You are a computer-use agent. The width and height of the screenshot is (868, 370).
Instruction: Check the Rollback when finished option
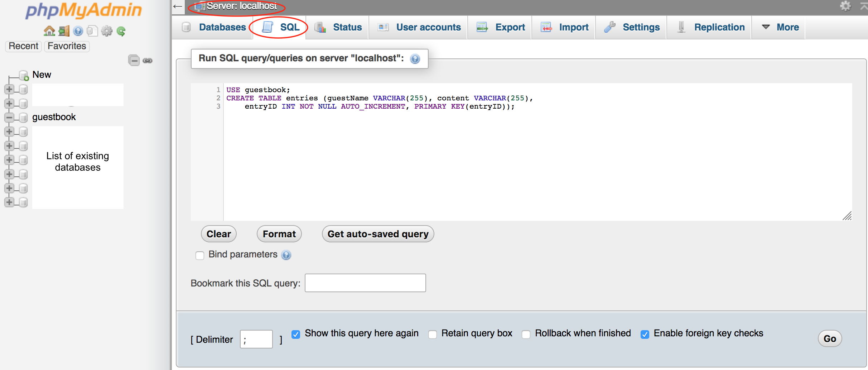click(526, 334)
